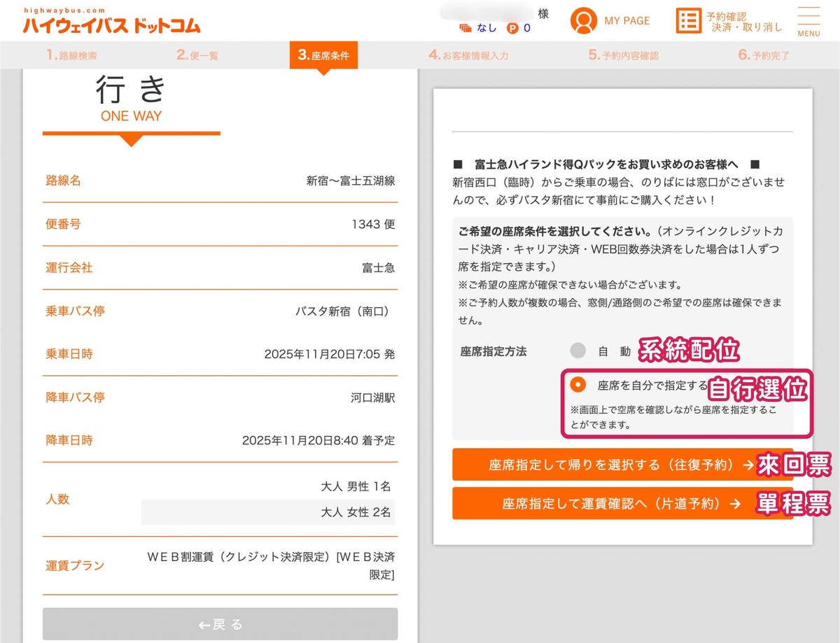The image size is (840, 643).
Task: Click the coupon icon beside なし
Action: tap(465, 29)
